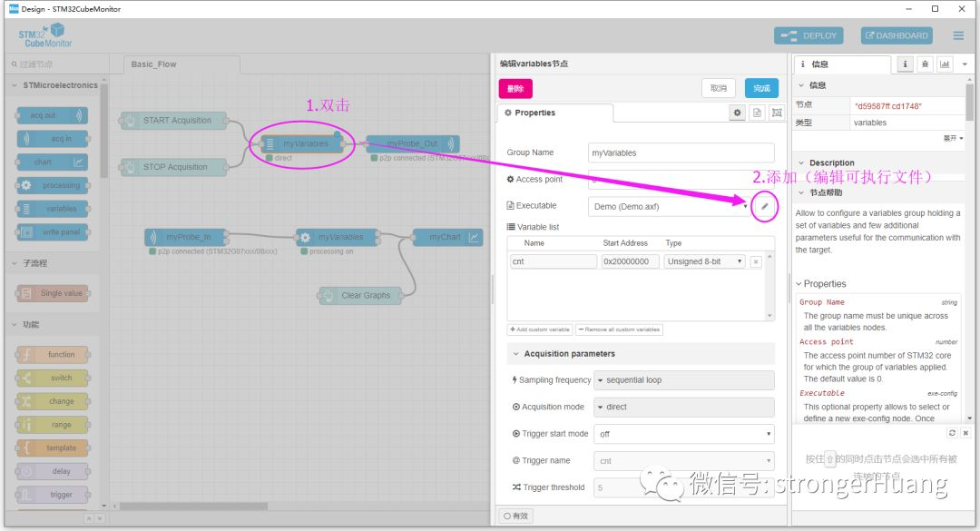The height and width of the screenshot is (531, 980).
Task: Open node appearance icon
Action: pyautogui.click(x=777, y=113)
